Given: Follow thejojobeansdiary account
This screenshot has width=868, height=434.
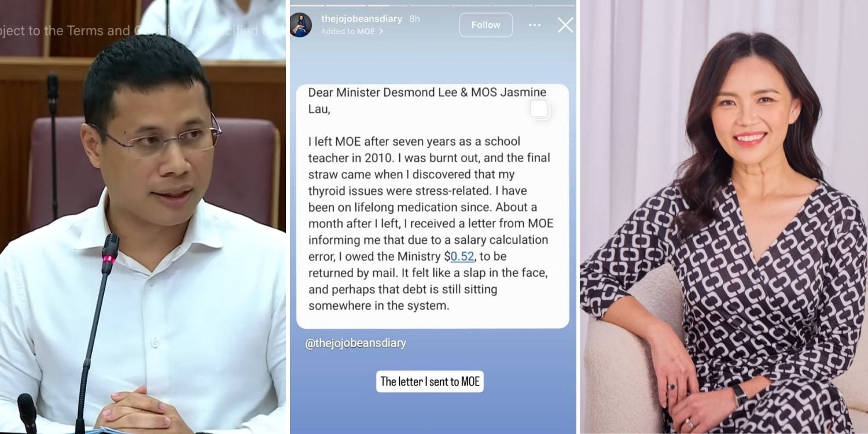Looking at the screenshot, I should (486, 25).
